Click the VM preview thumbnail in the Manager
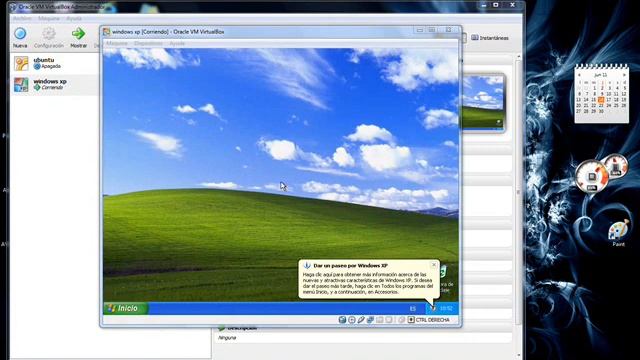Viewport: 640px width, 360px height. coord(483,103)
